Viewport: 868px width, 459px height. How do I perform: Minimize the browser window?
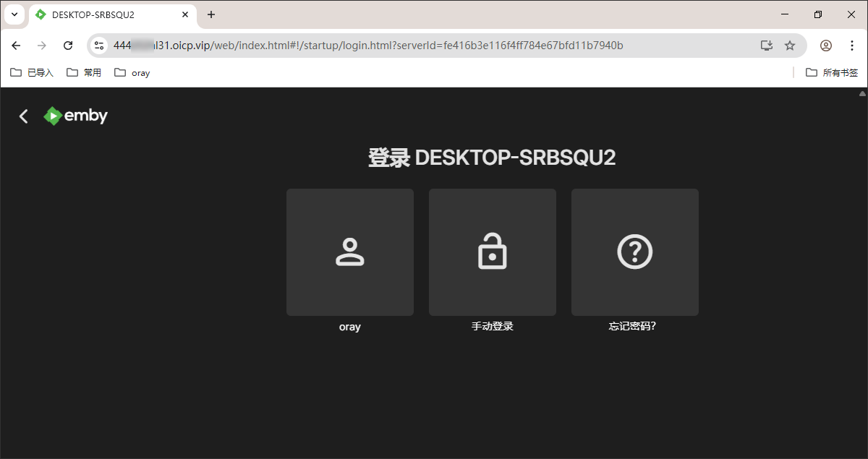(786, 14)
